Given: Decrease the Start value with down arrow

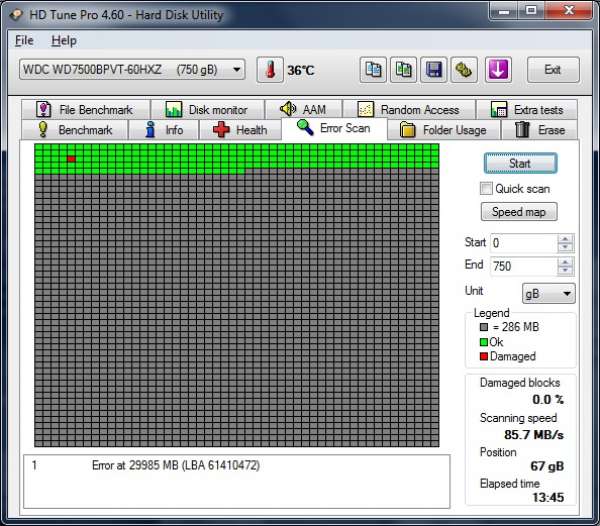Looking at the screenshot, I should pos(565,248).
